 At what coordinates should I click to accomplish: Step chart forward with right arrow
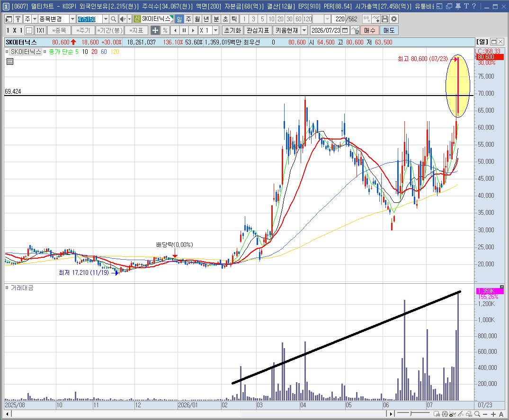pos(193,30)
